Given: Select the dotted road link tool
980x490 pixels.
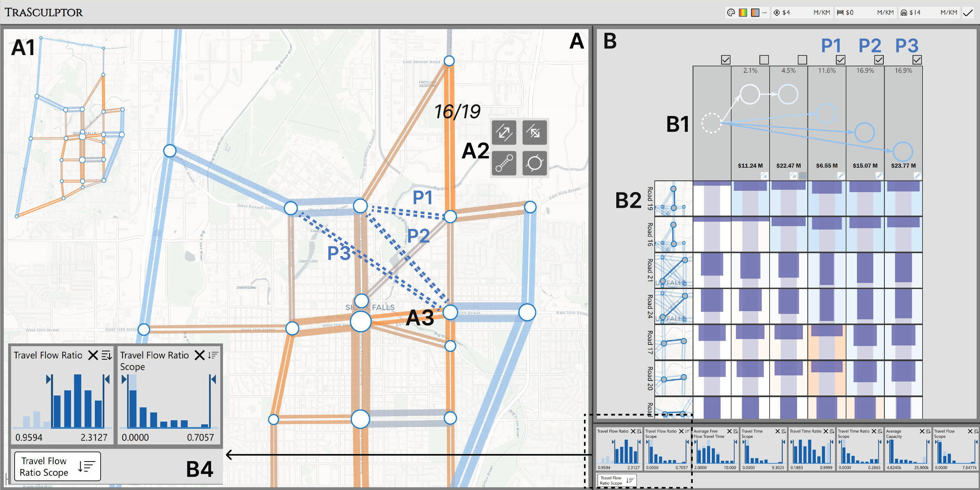Looking at the screenshot, I should pyautogui.click(x=504, y=163).
